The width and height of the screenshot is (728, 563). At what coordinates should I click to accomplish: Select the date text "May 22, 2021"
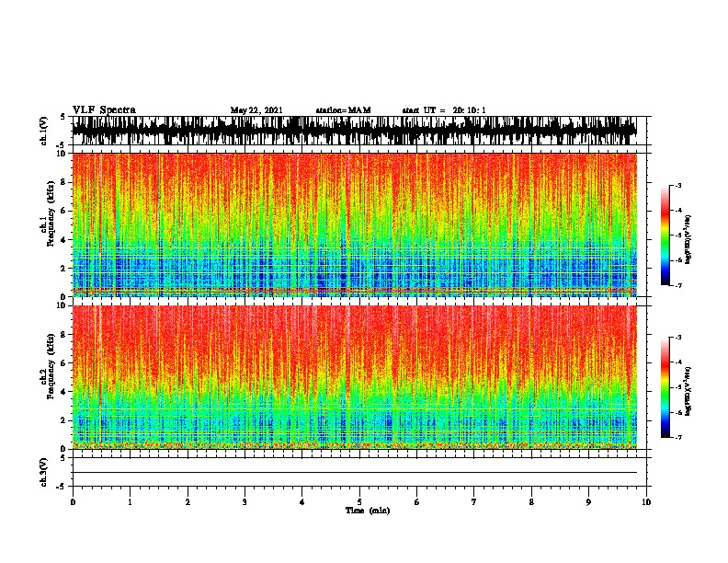coord(256,110)
